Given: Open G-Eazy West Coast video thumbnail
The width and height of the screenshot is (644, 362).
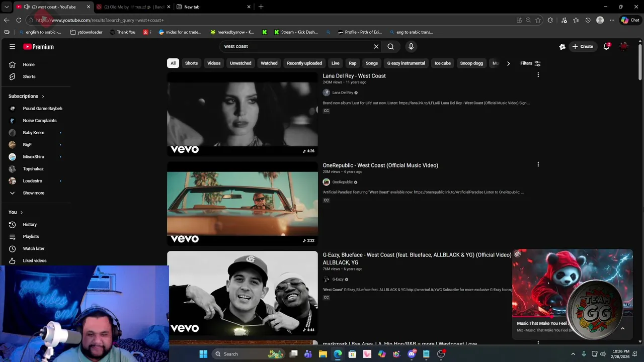Looking at the screenshot, I should tap(243, 293).
